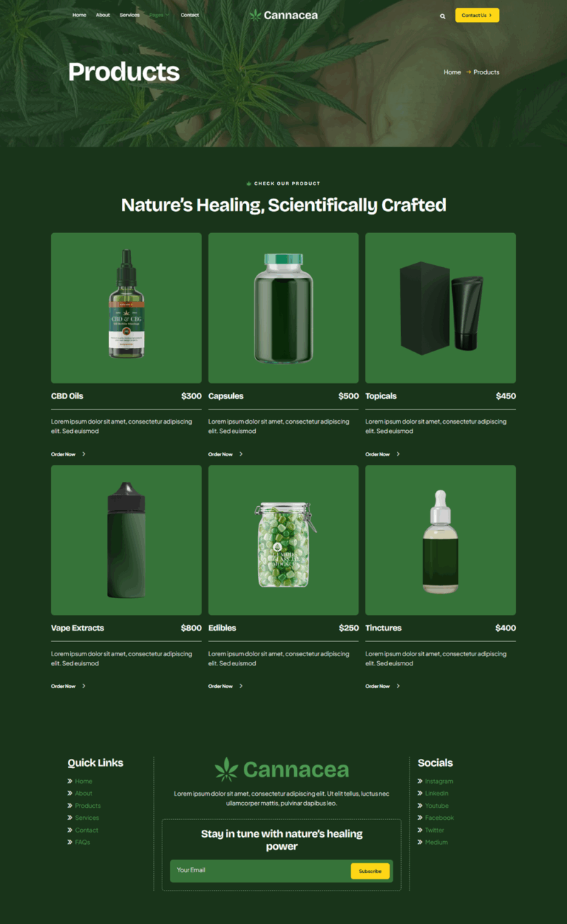Click the large Cannacea footer logo
Image resolution: width=567 pixels, height=924 pixels.
(281, 770)
